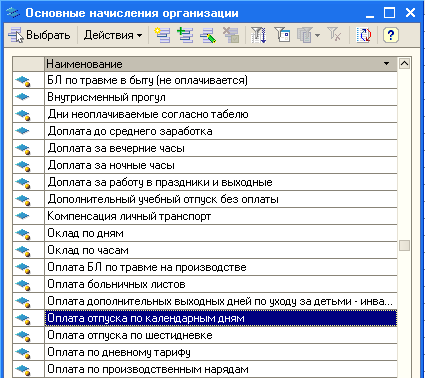Click icon of Оплата отпуска по шестидневке row

pyautogui.click(x=23, y=335)
